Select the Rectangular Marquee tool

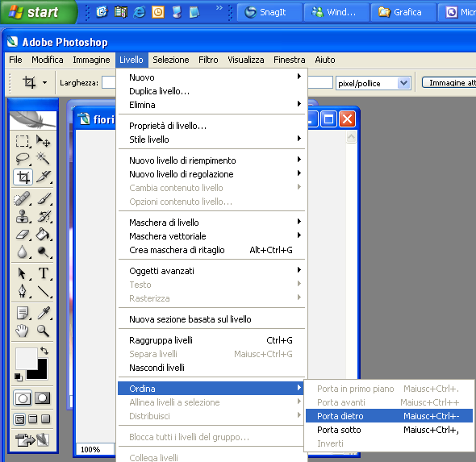[23, 141]
